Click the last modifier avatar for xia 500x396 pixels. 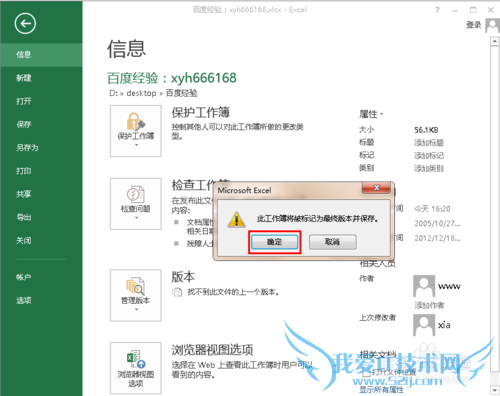tap(424, 325)
